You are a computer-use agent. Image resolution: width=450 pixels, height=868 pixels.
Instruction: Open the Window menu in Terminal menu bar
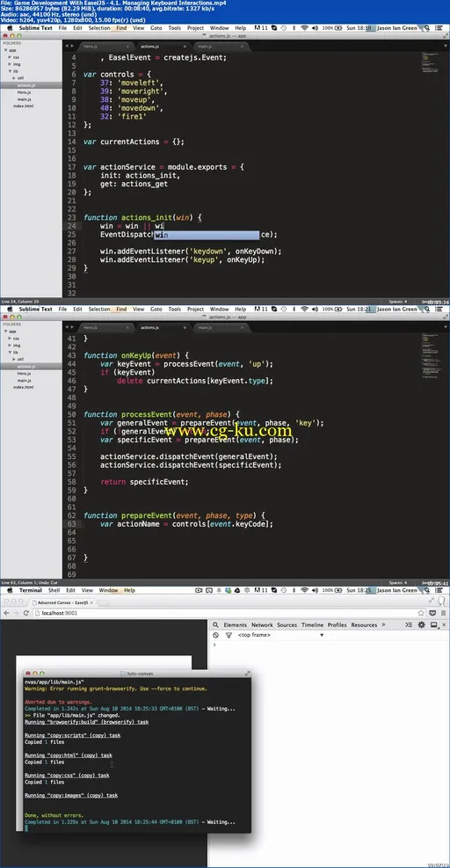click(108, 590)
